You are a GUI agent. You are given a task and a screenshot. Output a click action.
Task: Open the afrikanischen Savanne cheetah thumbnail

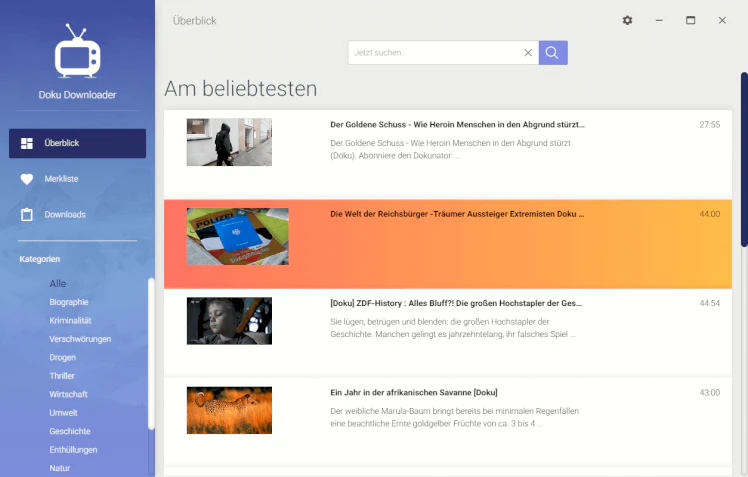[x=229, y=410]
